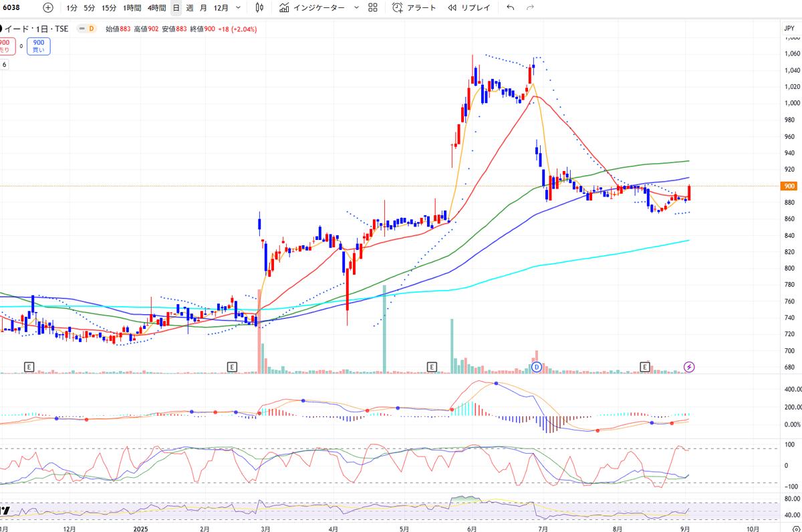Switch chart to the 週 weekly interval
Viewport: 802px width, 532px height.
coord(190,8)
